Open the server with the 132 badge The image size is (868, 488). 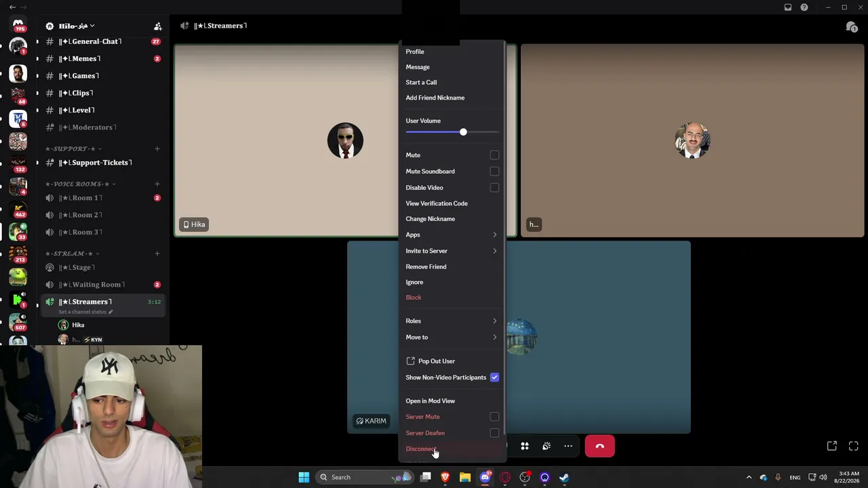click(x=18, y=163)
